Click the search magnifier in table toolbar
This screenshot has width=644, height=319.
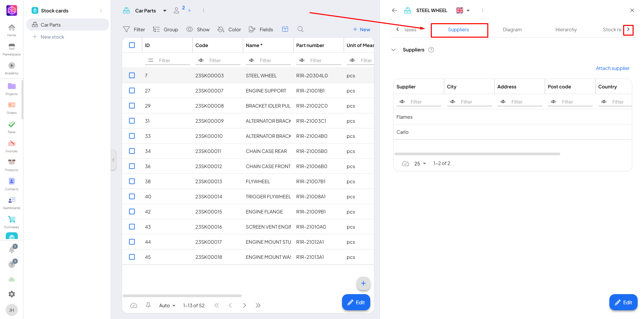pos(300,30)
